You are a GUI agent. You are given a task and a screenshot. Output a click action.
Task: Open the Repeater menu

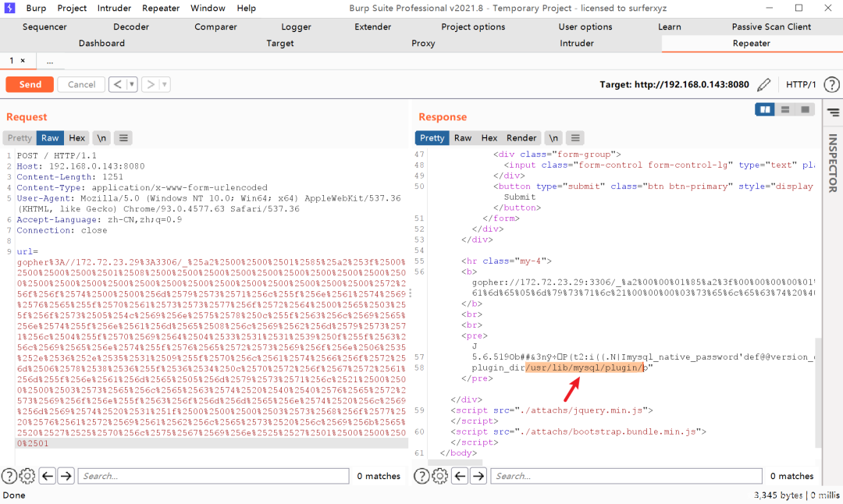[x=161, y=8]
